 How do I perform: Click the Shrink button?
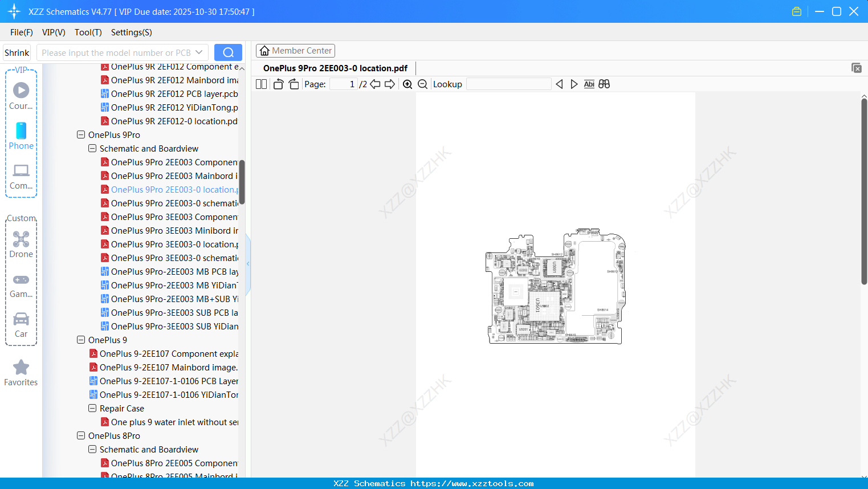pos(17,52)
